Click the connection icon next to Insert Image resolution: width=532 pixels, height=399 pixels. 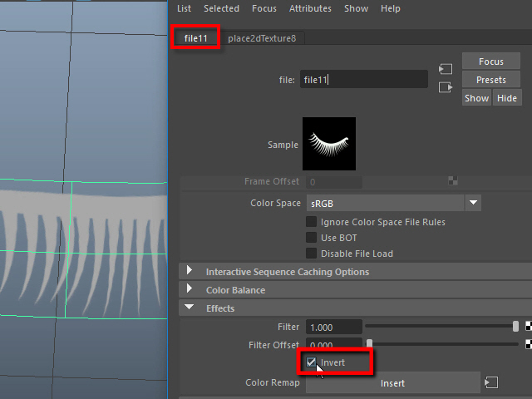pos(491,382)
